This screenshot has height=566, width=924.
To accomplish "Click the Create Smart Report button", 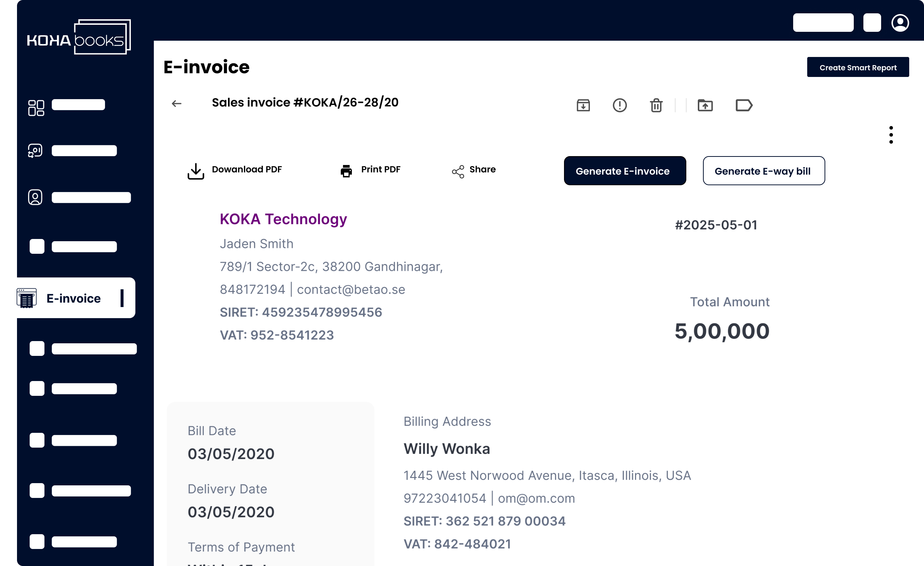I will (857, 68).
